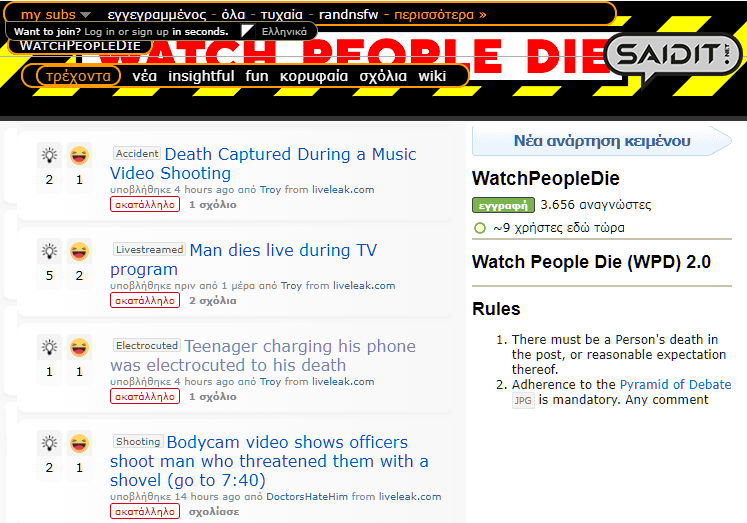This screenshot has height=523, width=747.
Task: Open the wiki tab
Action: point(432,76)
